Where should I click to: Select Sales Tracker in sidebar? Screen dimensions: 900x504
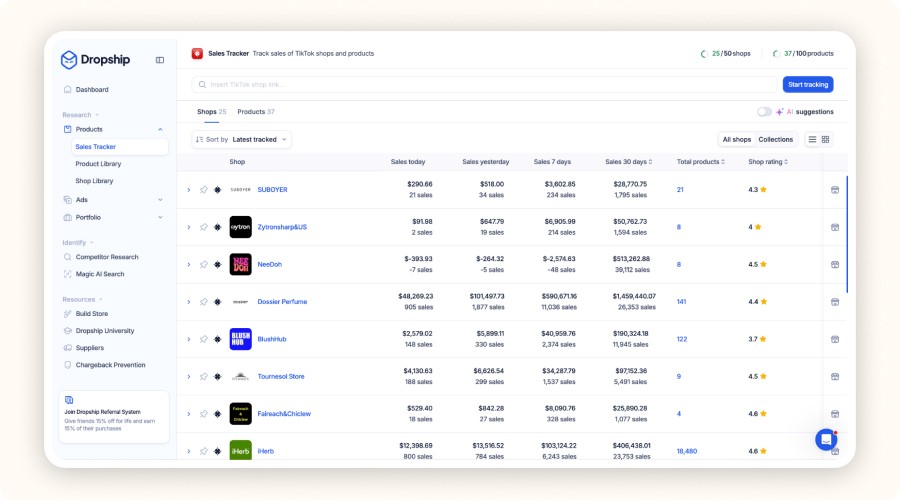tap(119, 147)
